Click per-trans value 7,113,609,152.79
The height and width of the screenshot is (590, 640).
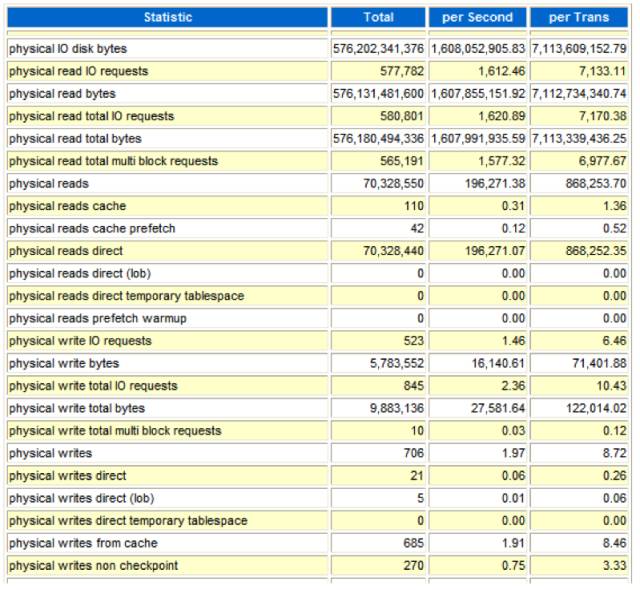coord(579,49)
